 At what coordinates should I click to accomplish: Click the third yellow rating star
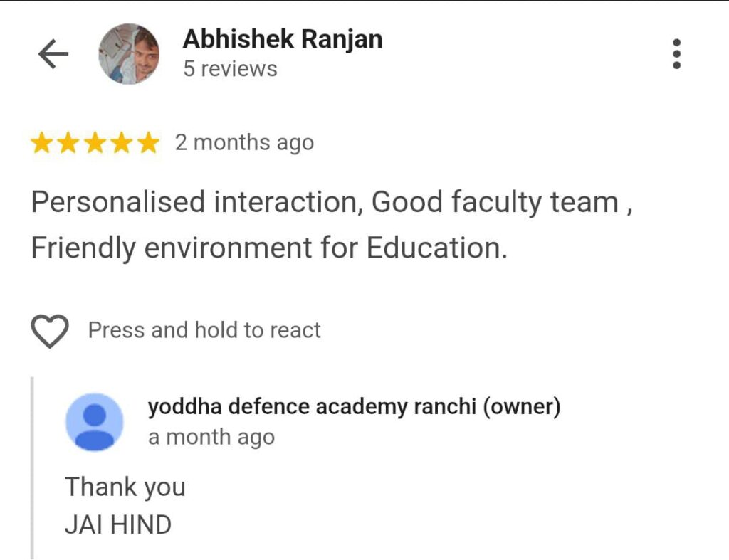point(95,144)
